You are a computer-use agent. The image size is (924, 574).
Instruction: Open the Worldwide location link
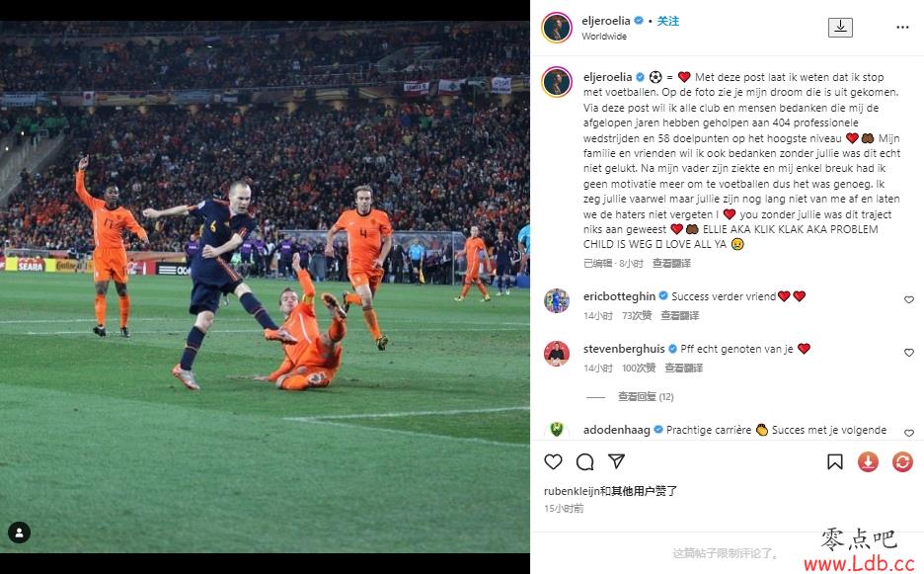pos(604,36)
